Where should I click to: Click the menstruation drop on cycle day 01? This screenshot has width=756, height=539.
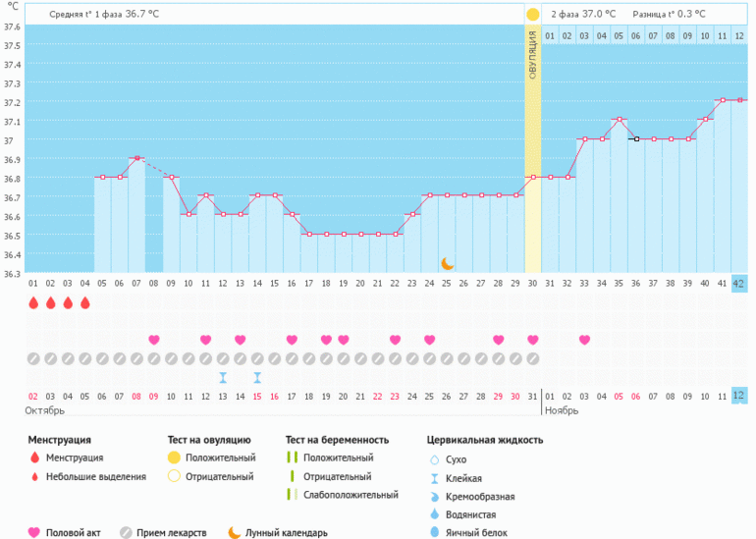tap(33, 303)
